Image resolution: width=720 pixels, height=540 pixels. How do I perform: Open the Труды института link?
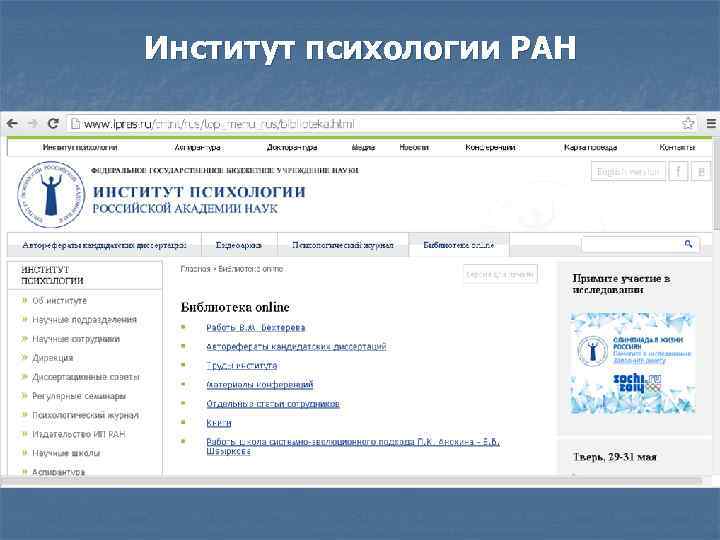[x=242, y=366]
